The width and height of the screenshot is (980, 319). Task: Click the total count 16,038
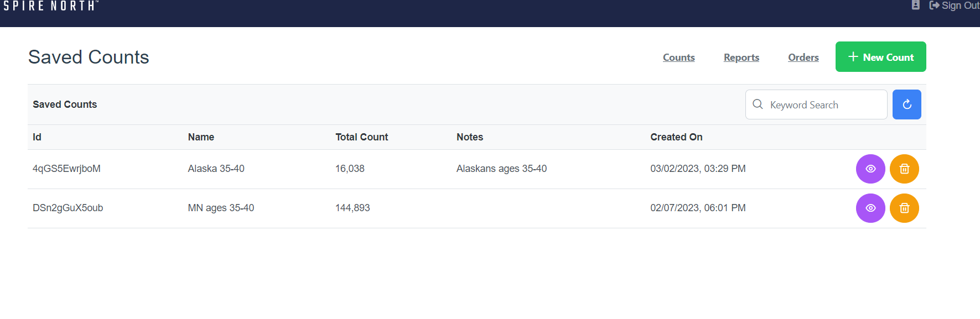(x=350, y=169)
